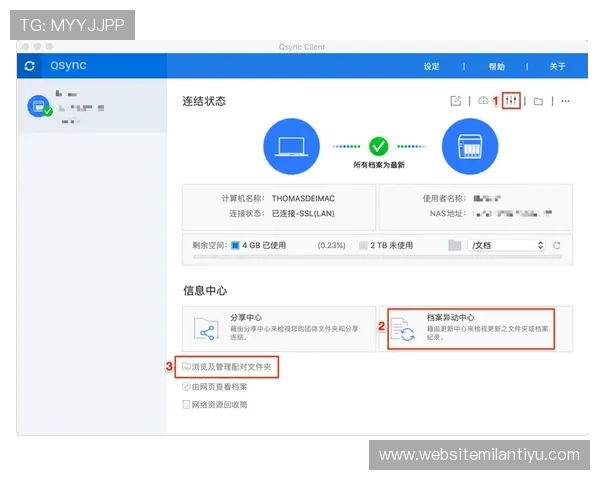Click the 已连接-SSL(LAN) status text
Image resolution: width=600 pixels, height=480 pixels.
[303, 214]
